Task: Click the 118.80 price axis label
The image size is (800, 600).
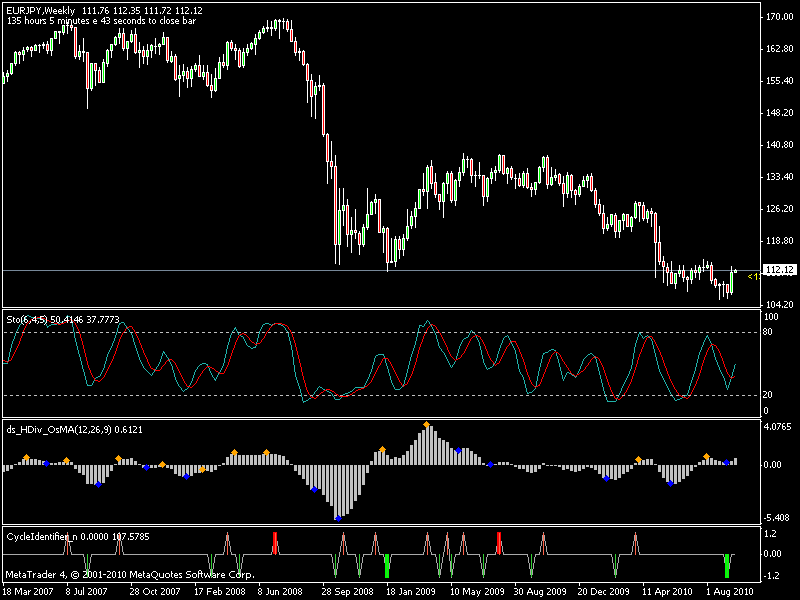Action: (x=780, y=241)
